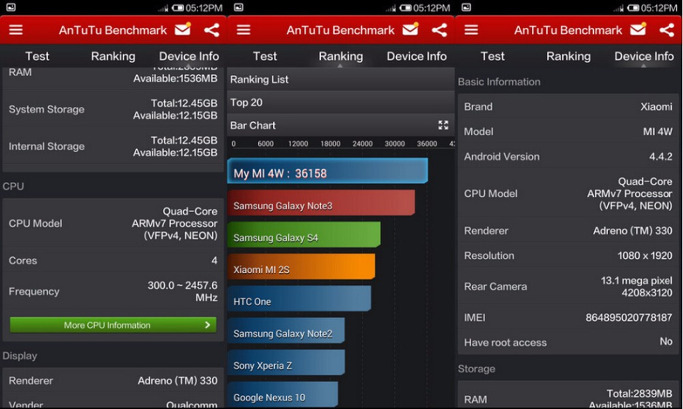This screenshot has width=683, height=409.
Task: Select Device Info tab in left screen
Action: click(189, 56)
